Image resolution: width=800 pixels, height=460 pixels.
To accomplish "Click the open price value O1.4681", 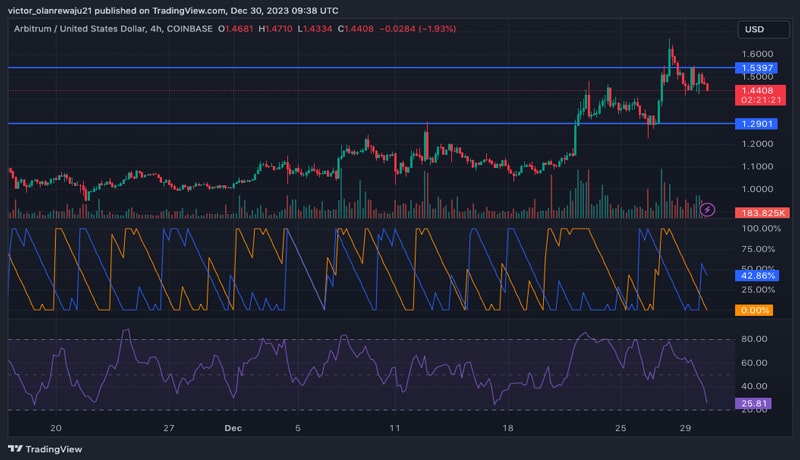I will (236, 29).
